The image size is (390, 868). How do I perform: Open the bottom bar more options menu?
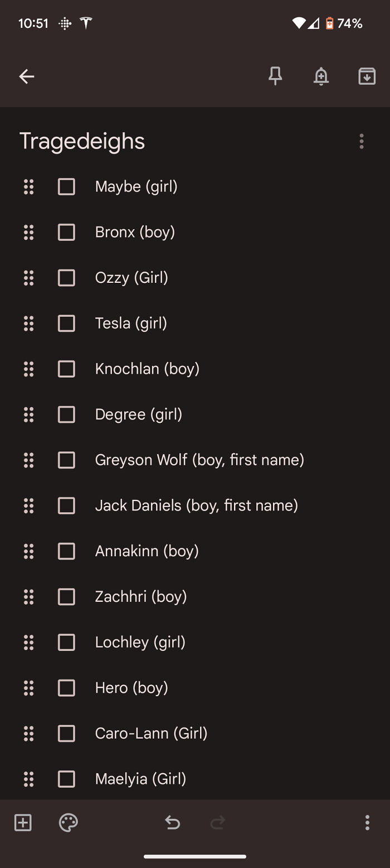point(367,822)
